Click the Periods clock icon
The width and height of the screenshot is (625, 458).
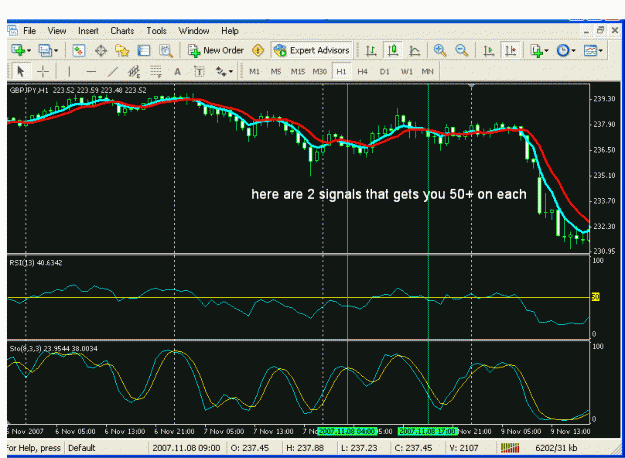[x=563, y=51]
